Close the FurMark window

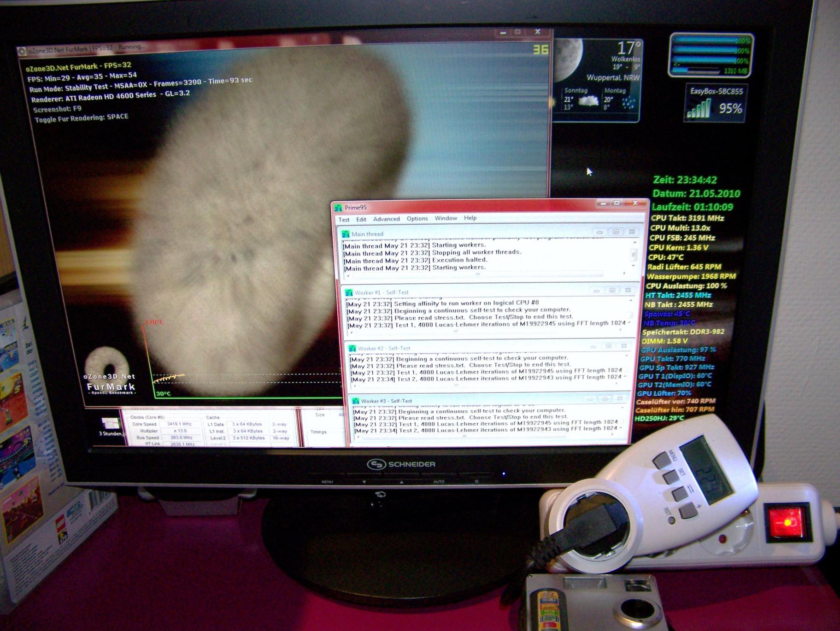(x=537, y=32)
